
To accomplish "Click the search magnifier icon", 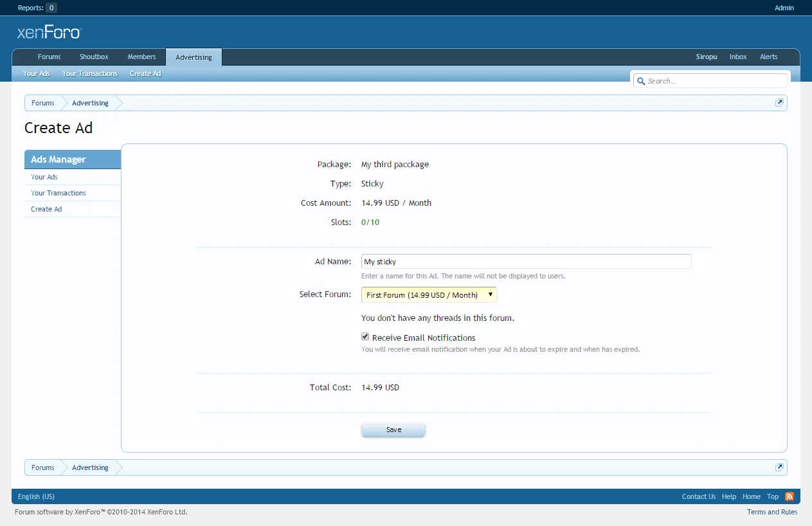I will pyautogui.click(x=640, y=80).
